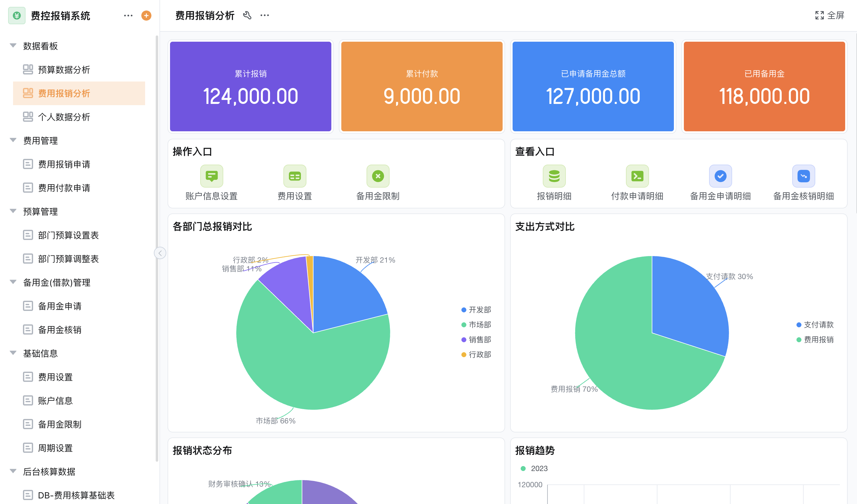Open 部门预算设置表 in sidebar
Image resolution: width=857 pixels, height=504 pixels.
[x=79, y=235]
